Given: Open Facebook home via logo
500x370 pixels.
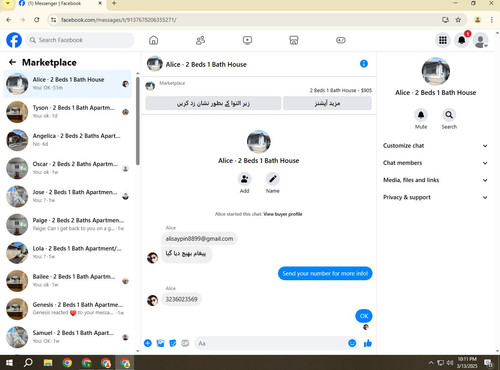Looking at the screenshot, I should point(14,40).
